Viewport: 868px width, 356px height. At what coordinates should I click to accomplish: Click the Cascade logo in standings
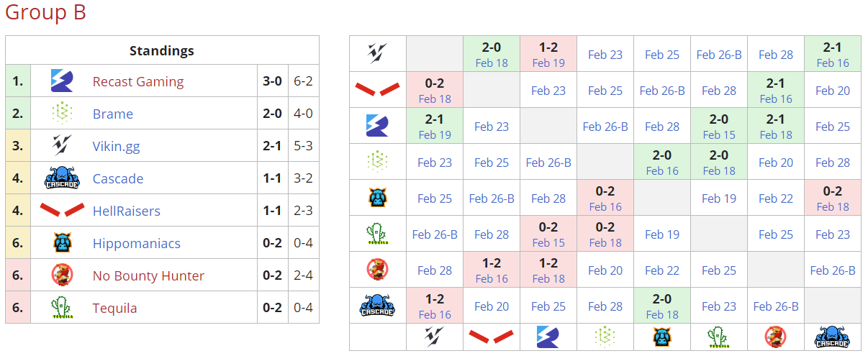click(x=62, y=178)
